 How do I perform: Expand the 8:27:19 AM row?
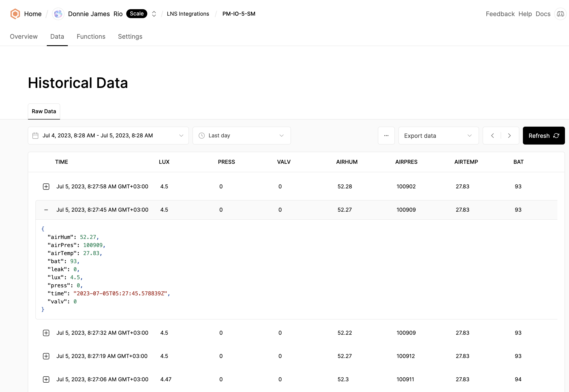46,356
